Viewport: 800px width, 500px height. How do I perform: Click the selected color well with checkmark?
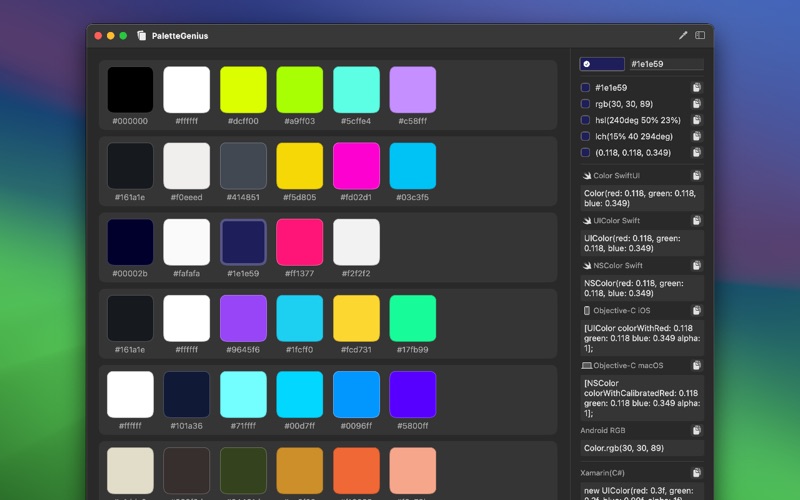pyautogui.click(x=600, y=64)
